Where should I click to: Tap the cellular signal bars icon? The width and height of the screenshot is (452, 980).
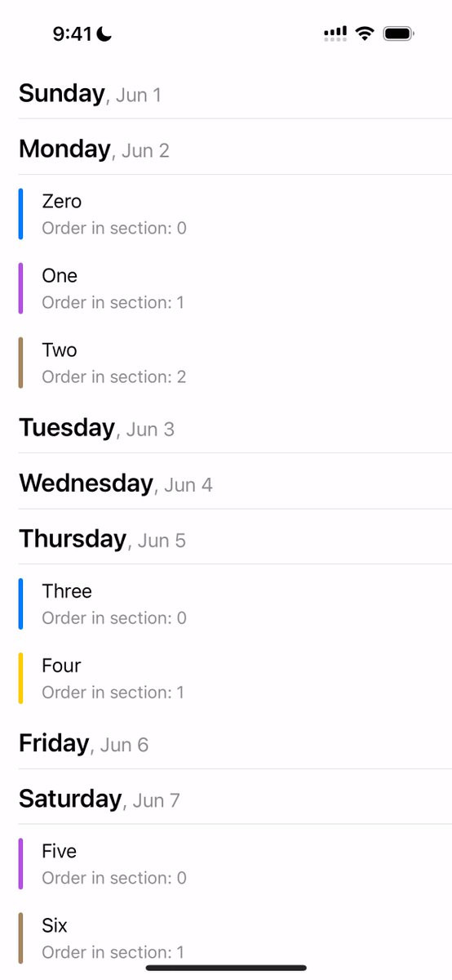tap(335, 33)
